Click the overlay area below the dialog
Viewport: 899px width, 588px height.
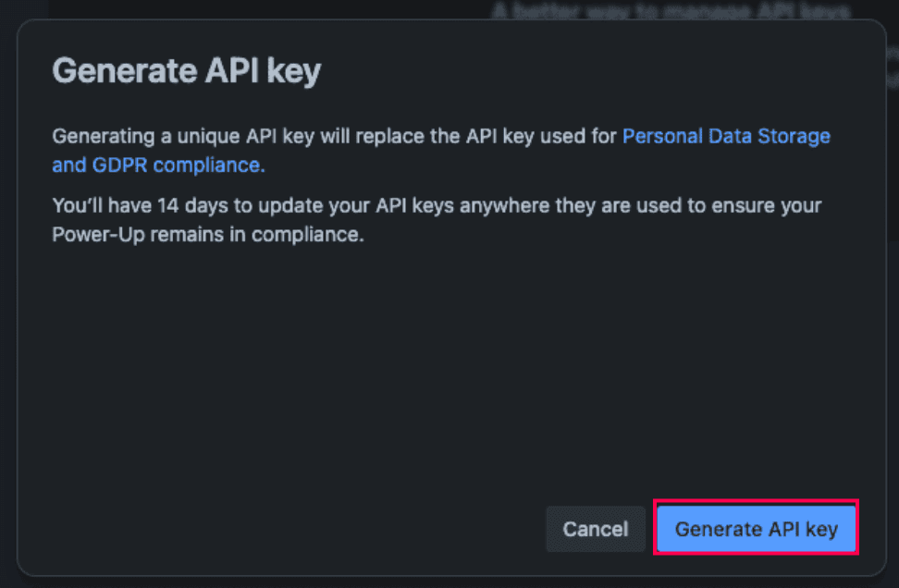click(x=449, y=582)
